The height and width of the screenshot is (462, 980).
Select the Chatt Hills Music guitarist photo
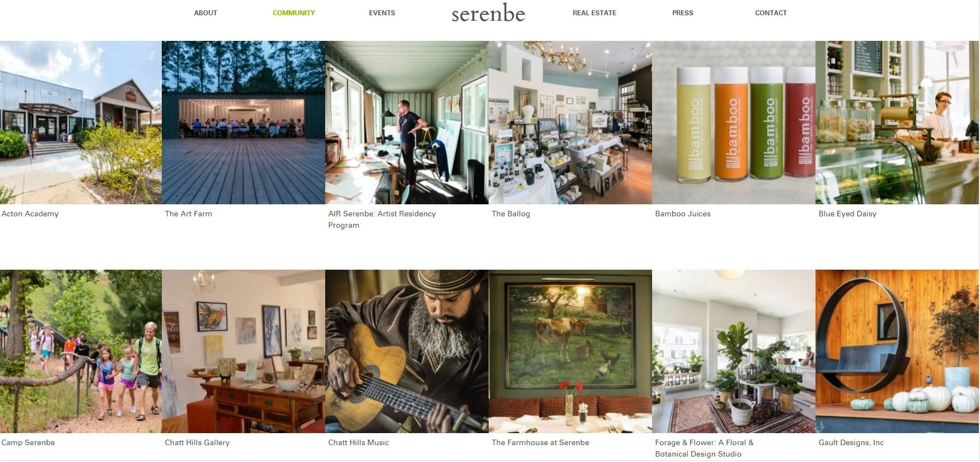pyautogui.click(x=407, y=351)
